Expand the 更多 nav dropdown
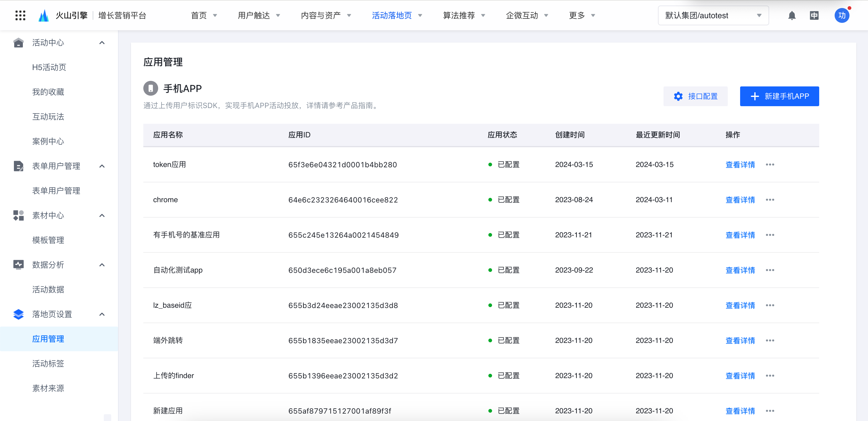 coord(593,15)
